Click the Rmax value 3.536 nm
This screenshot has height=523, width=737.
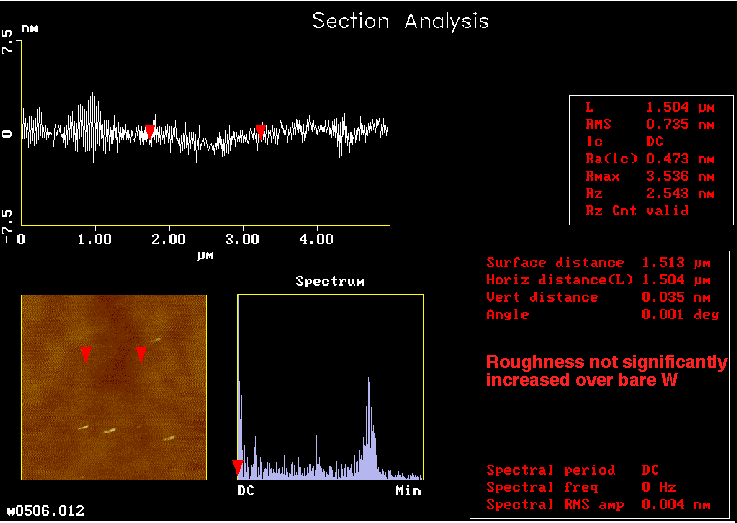680,177
